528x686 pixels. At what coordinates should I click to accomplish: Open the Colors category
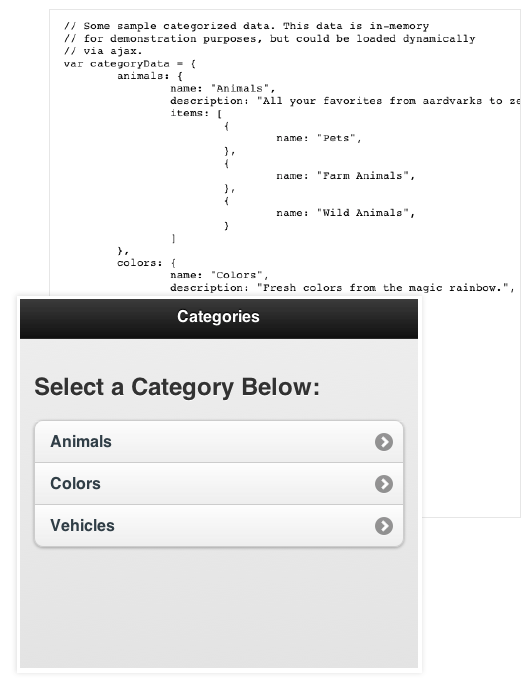(219, 484)
